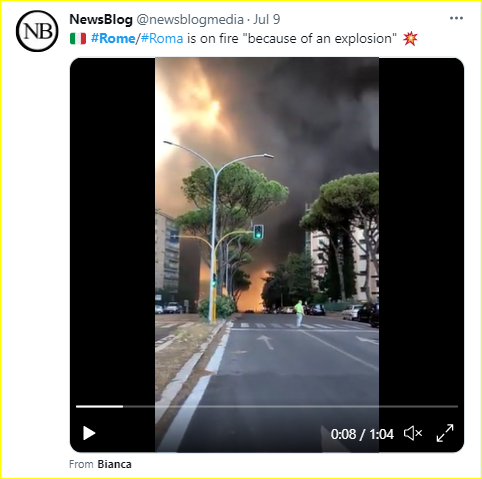Open the @newsblogmedia handle
482x479 pixels.
pos(190,19)
